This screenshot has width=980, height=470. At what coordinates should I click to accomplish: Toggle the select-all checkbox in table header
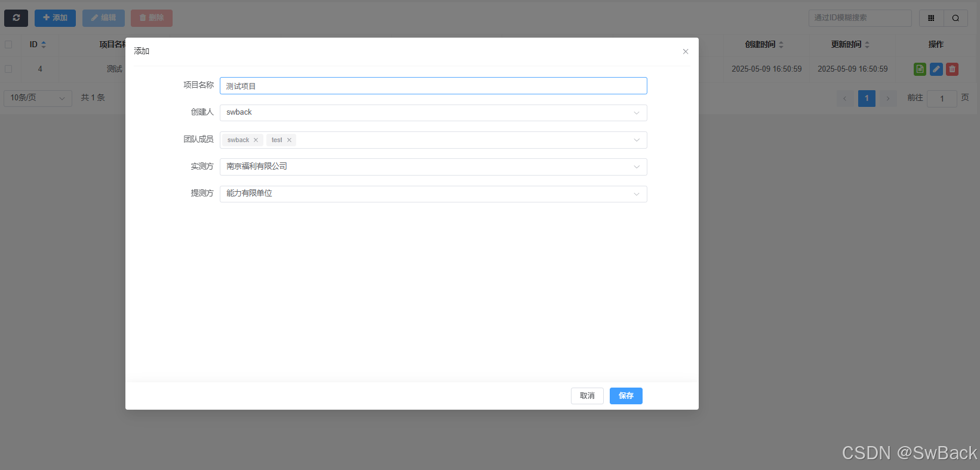pos(8,45)
